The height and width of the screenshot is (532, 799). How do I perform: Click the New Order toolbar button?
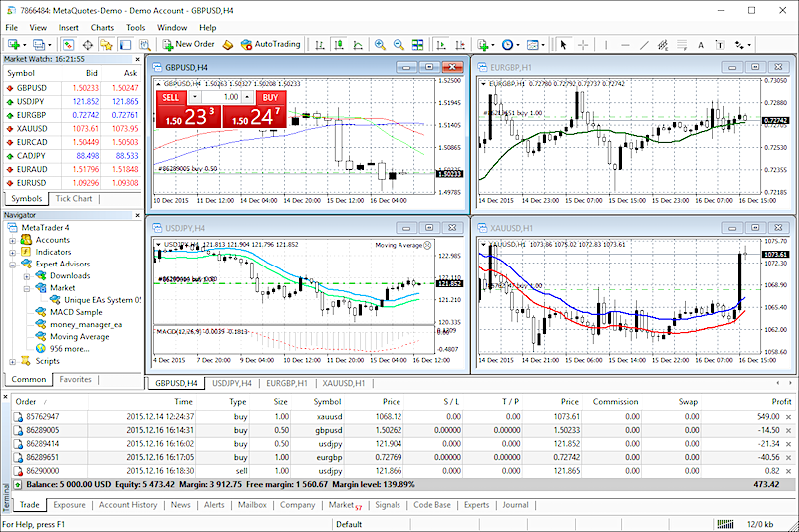click(x=187, y=45)
